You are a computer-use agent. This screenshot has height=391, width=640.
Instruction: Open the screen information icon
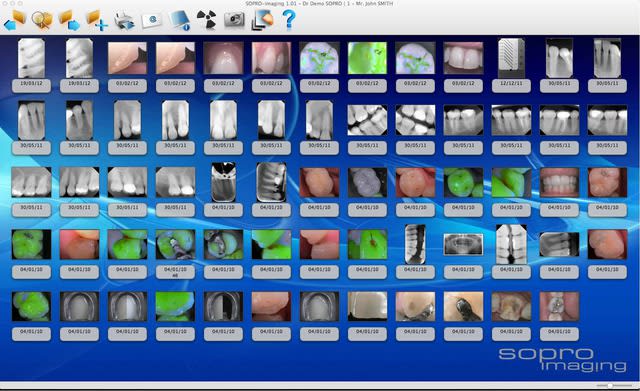180,20
